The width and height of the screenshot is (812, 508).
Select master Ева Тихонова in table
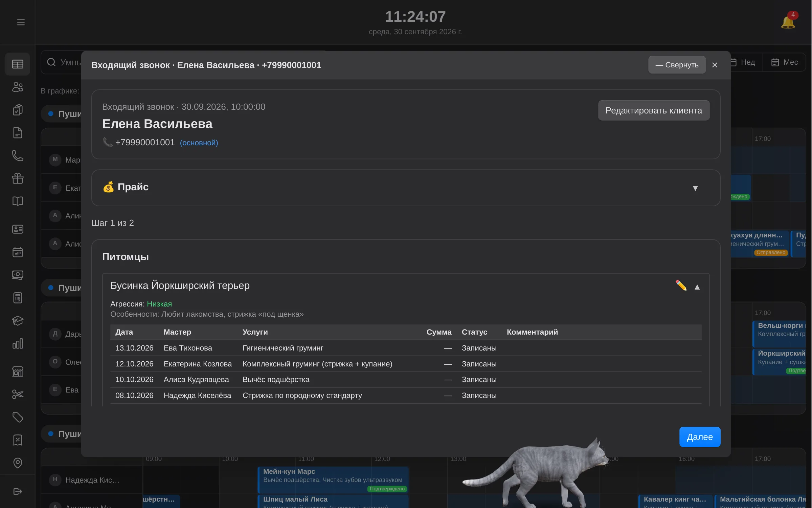[188, 348]
